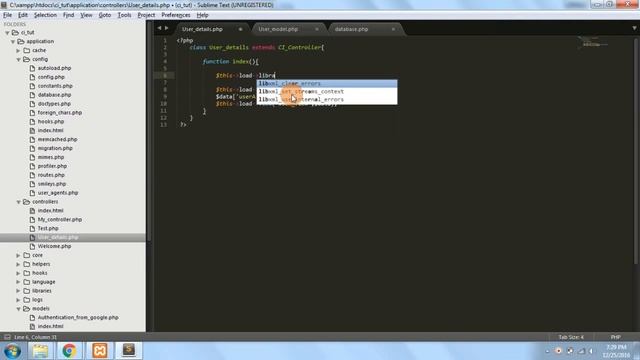Open the View menu
This screenshot has width=640, height=360.
point(86,15)
